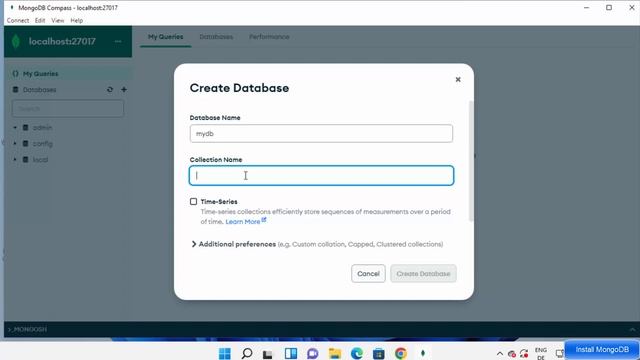Expand the config database

(15, 144)
